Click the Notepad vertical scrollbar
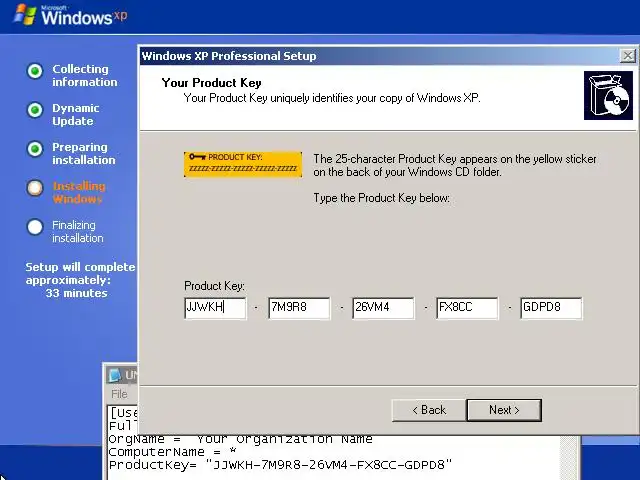Viewport: 640px width, 480px height. tap(568, 458)
